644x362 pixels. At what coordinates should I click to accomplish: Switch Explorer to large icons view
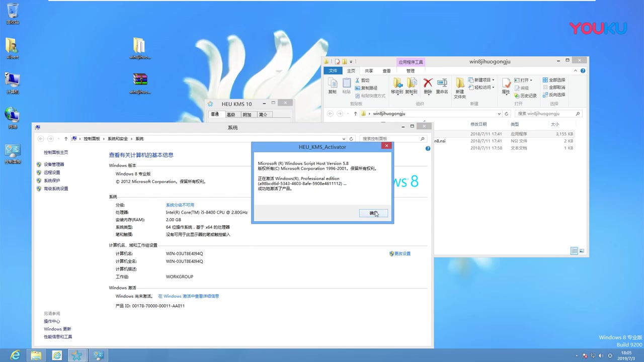[x=582, y=251]
